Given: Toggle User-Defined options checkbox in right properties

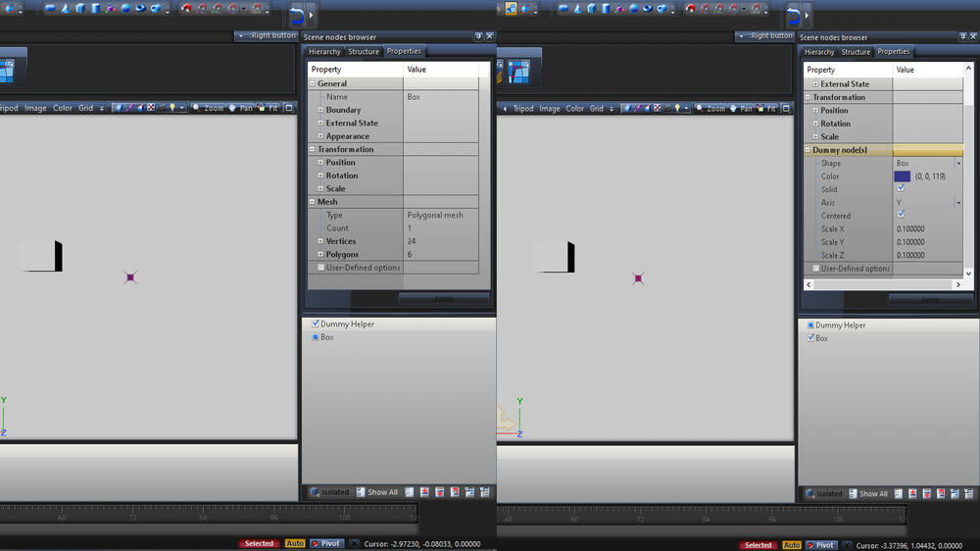Looking at the screenshot, I should coord(815,269).
